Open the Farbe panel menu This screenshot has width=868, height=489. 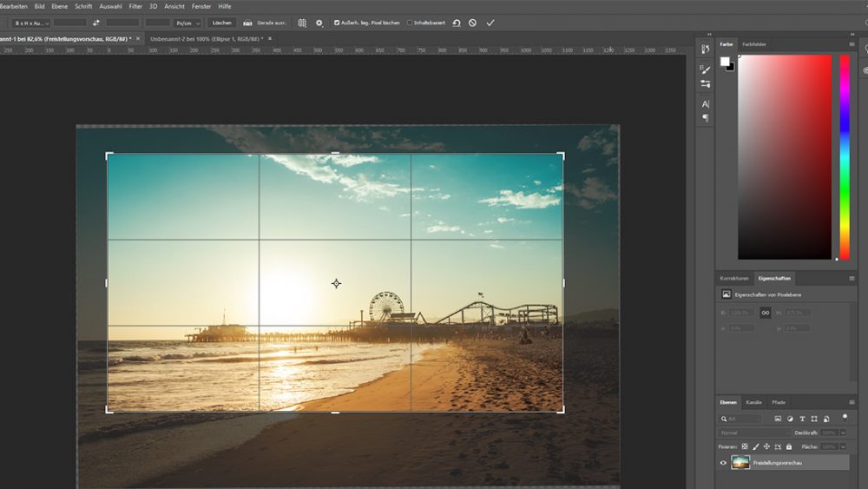click(x=850, y=44)
